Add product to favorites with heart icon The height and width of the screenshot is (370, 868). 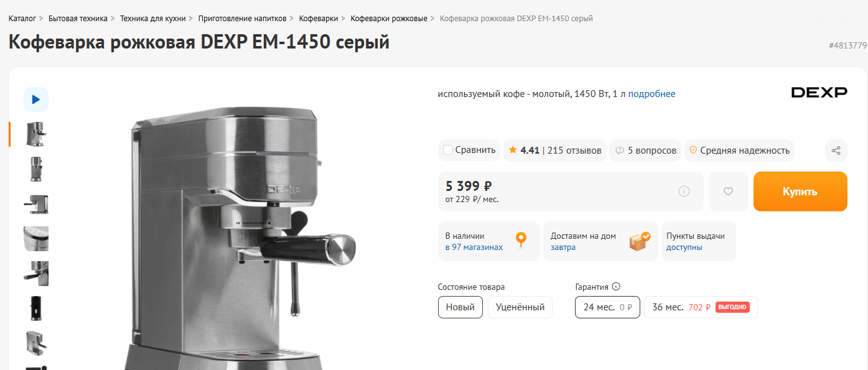pos(728,192)
